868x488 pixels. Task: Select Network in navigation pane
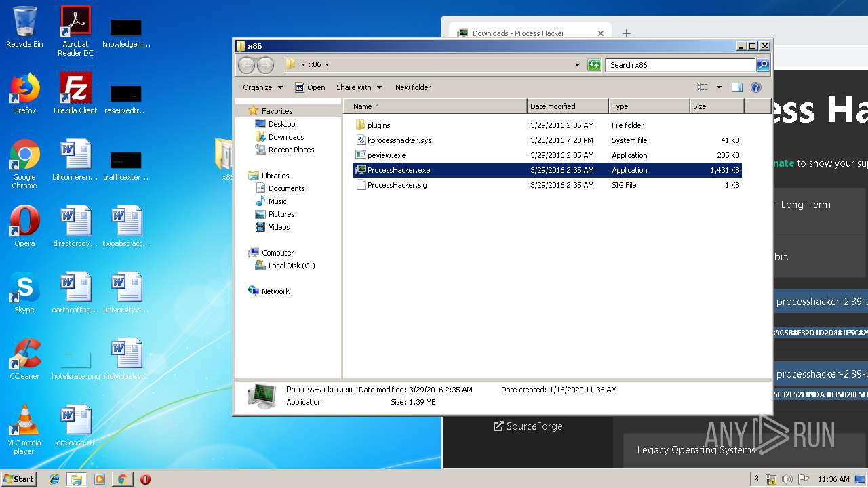pyautogui.click(x=275, y=291)
